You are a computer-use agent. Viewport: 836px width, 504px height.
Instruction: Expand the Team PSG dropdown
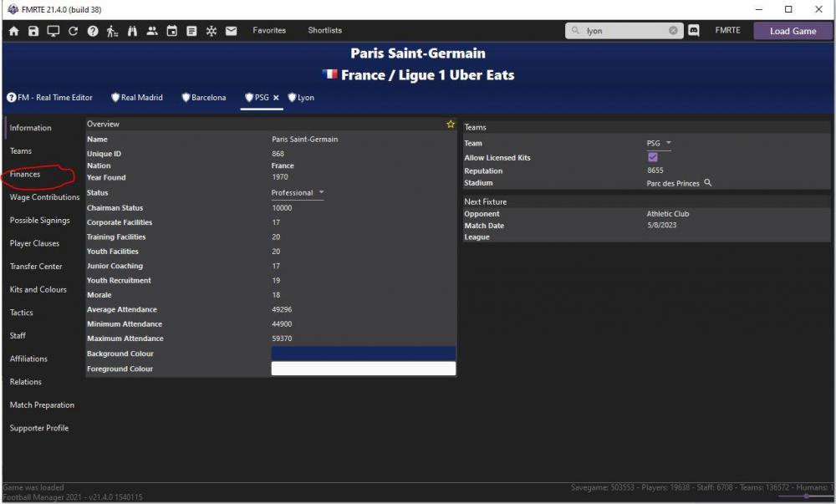click(x=659, y=143)
